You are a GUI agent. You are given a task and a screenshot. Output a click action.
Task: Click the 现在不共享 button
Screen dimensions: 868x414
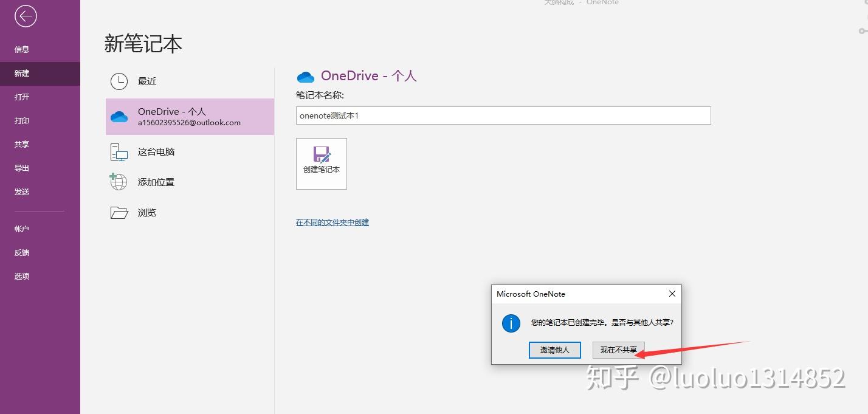click(619, 350)
